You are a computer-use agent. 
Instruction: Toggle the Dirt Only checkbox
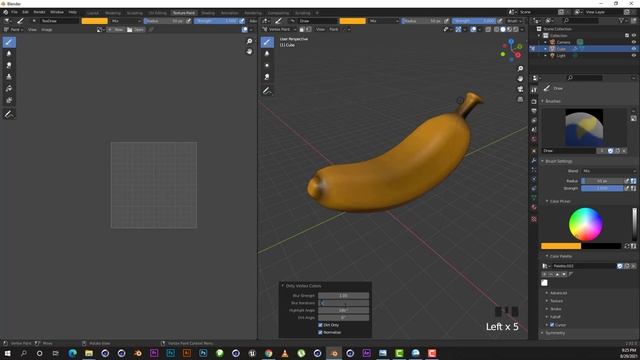320,325
